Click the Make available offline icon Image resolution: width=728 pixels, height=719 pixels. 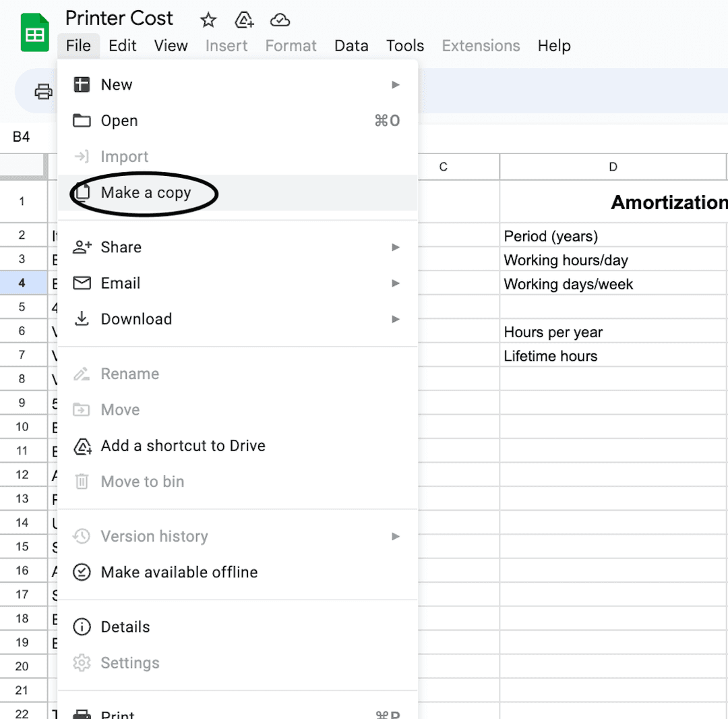(x=82, y=572)
